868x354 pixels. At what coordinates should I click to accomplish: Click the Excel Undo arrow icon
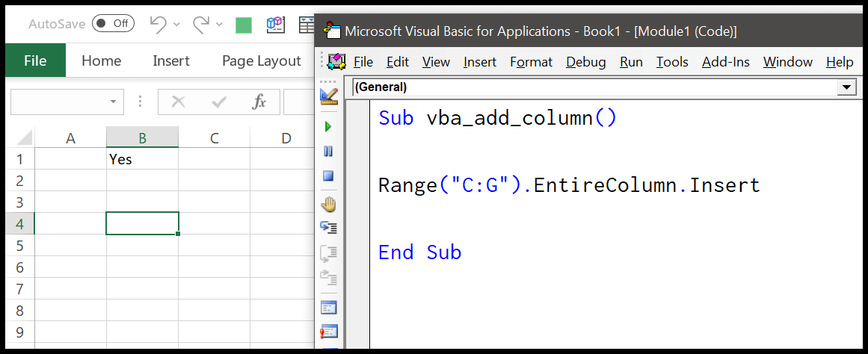click(x=158, y=25)
